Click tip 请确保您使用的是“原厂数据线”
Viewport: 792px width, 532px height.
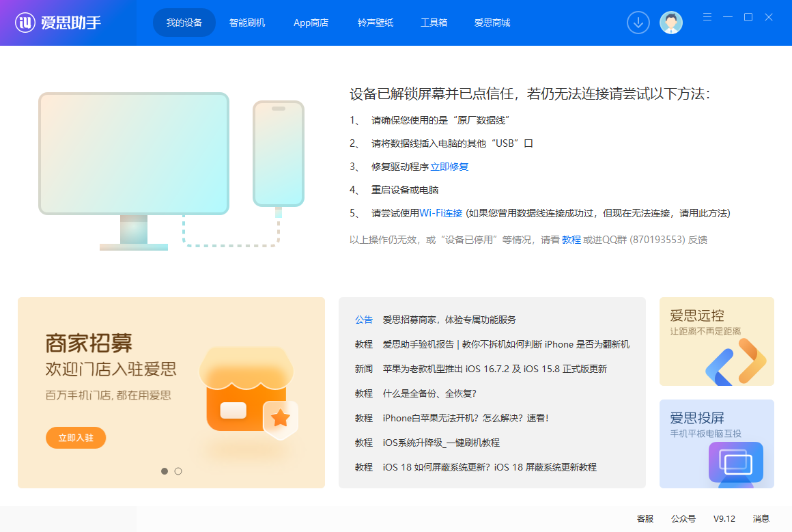click(x=440, y=120)
